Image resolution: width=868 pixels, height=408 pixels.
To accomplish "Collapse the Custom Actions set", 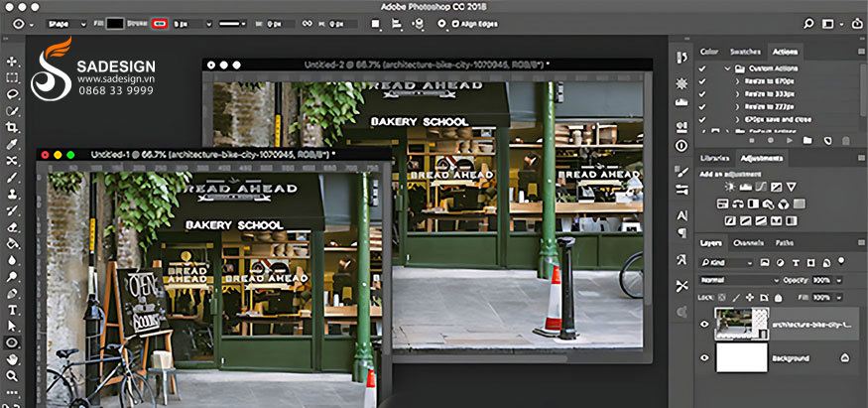I will 728,68.
